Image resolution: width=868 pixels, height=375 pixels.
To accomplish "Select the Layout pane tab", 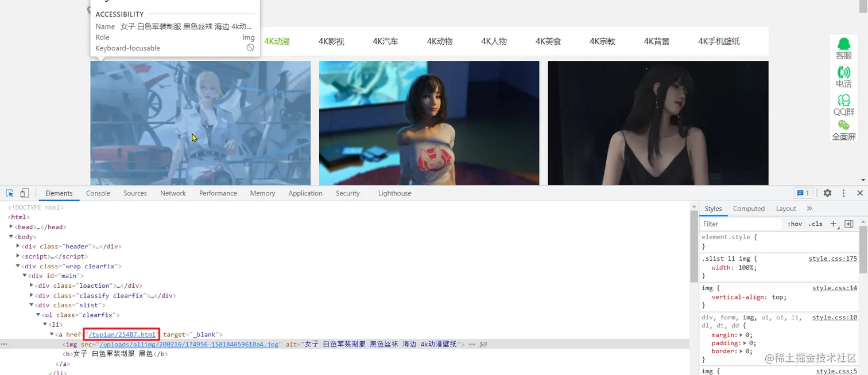I will (x=786, y=209).
